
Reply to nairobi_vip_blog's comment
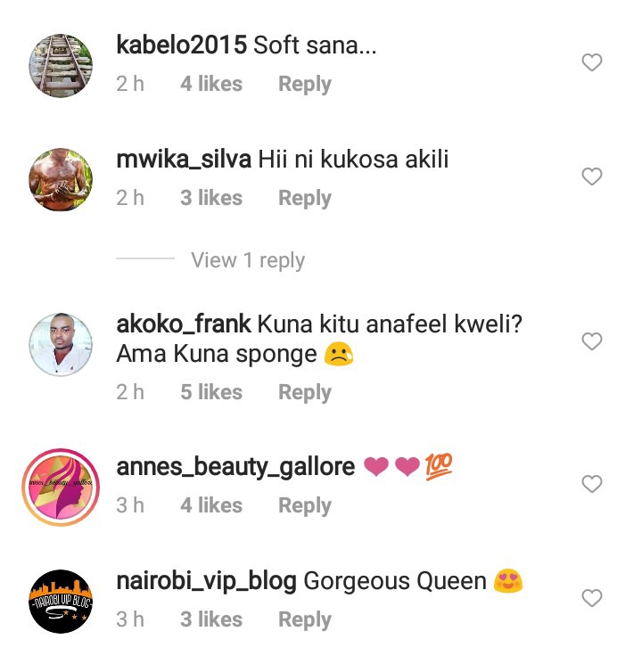tap(304, 619)
